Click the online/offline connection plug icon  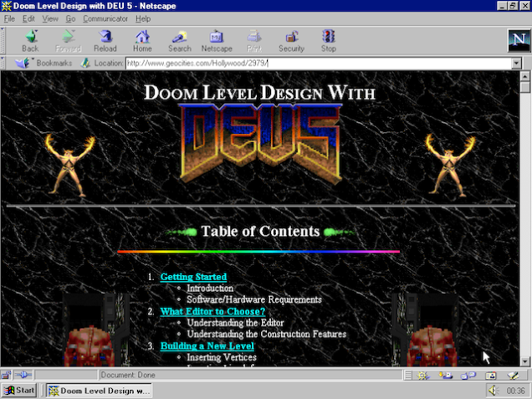click(23, 375)
